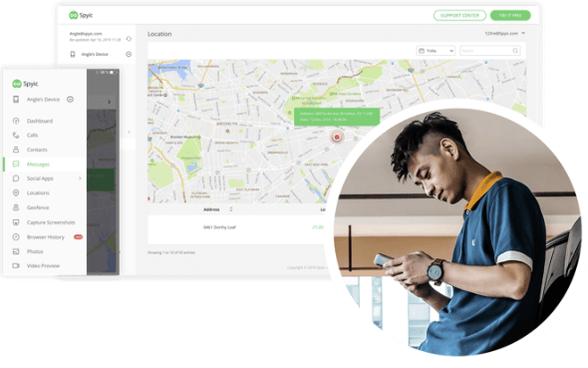Open Browser History in the sidebar
This screenshot has width=588, height=368.
click(46, 237)
